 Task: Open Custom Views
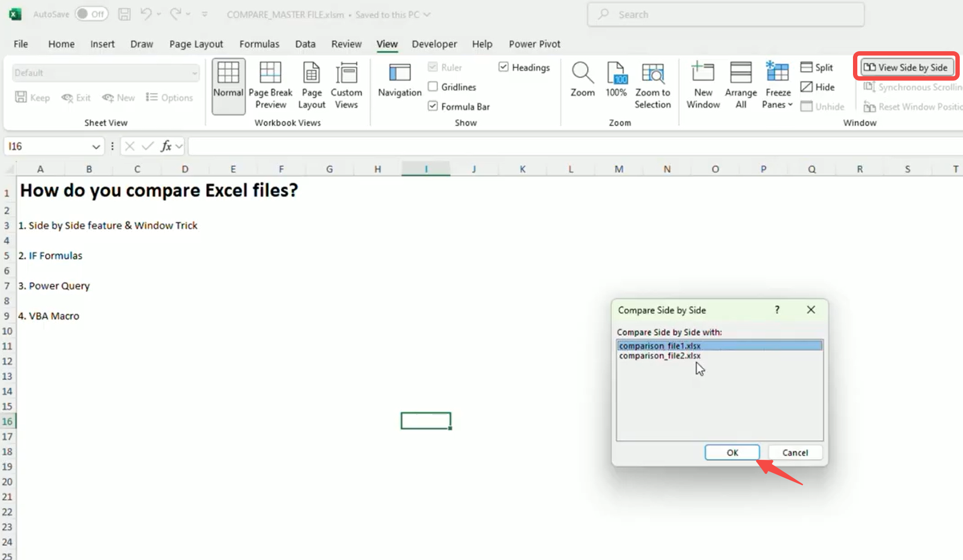346,86
